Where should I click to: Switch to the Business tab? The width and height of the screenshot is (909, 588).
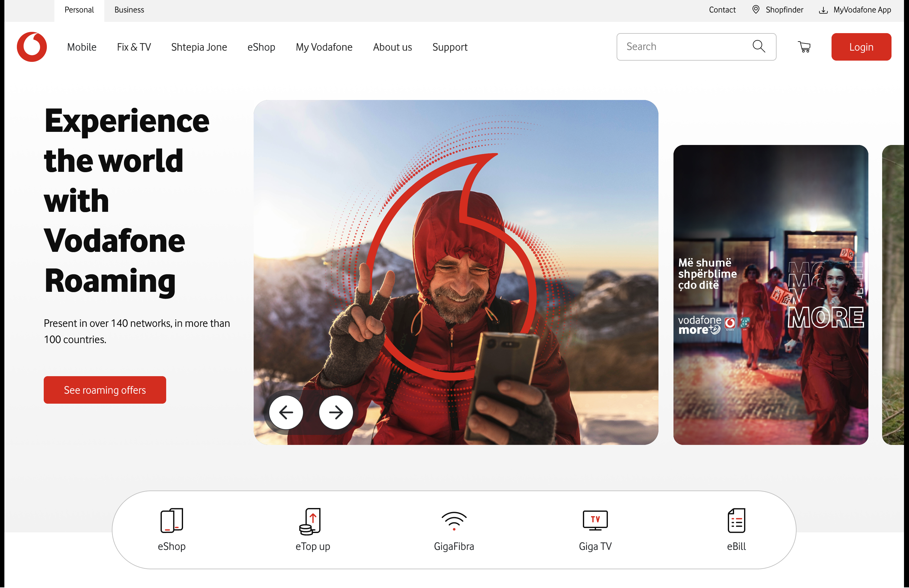pos(129,10)
